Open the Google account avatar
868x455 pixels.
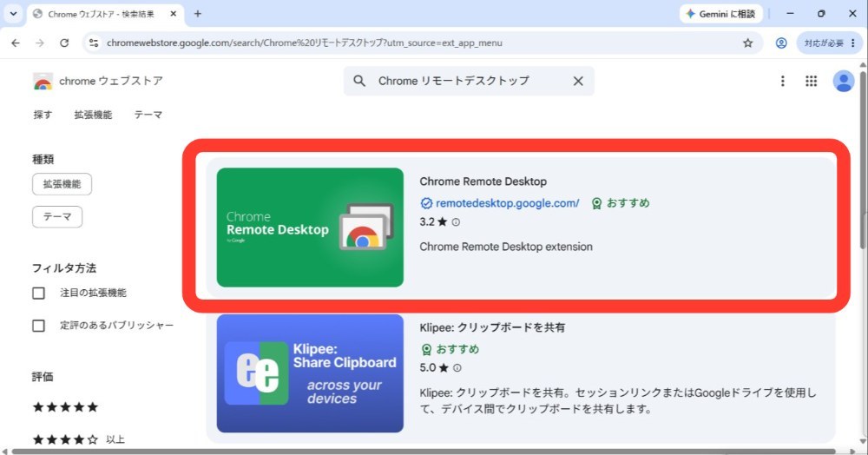coord(844,82)
